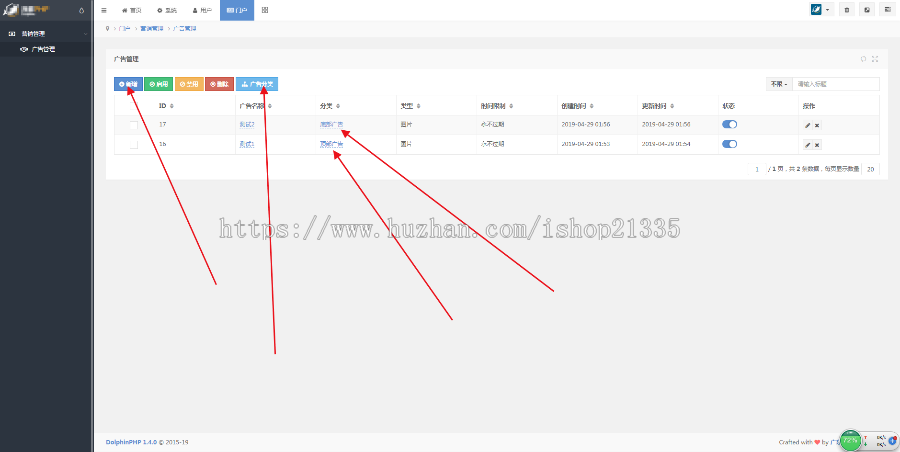This screenshot has width=900, height=452.
Task: Sort by 分类 column arrows
Action: click(x=338, y=106)
